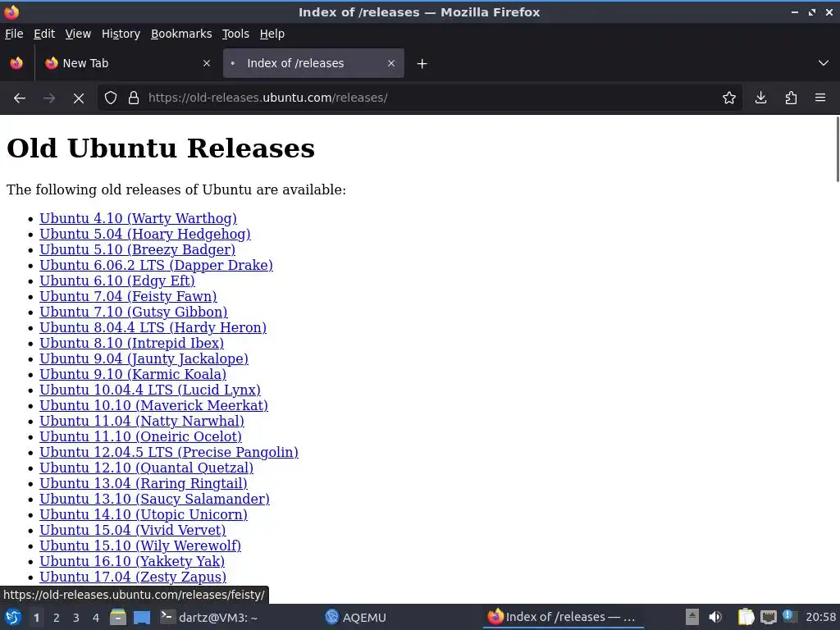Open the Bookmarks menu

(181, 34)
